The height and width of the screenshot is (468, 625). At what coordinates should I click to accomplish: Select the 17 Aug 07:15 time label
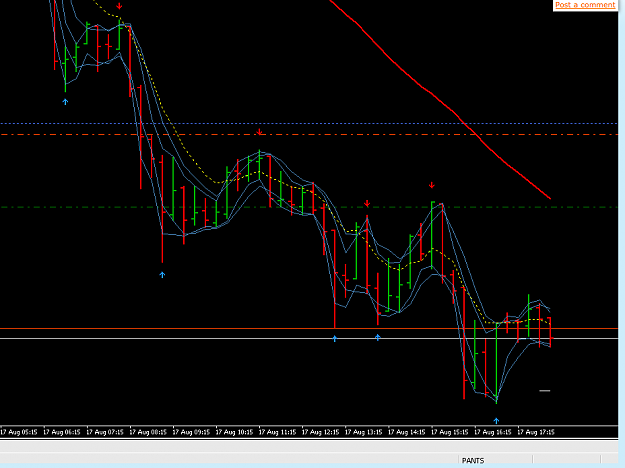(105, 432)
